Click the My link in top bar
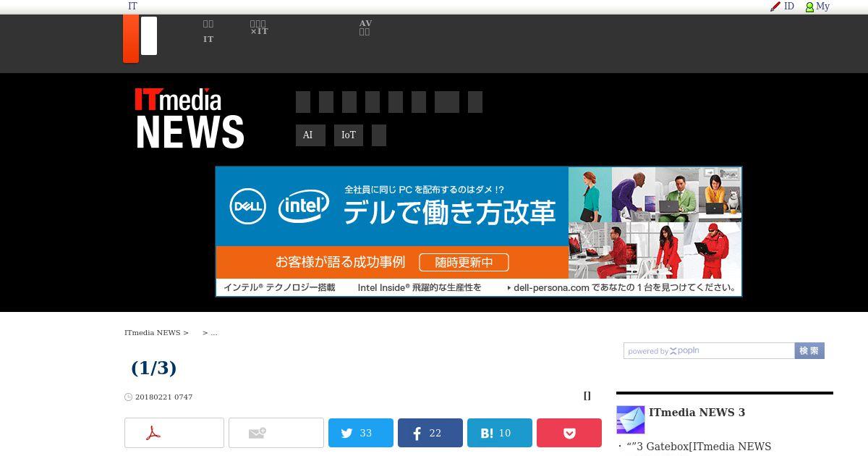The height and width of the screenshot is (456, 868). click(x=822, y=7)
